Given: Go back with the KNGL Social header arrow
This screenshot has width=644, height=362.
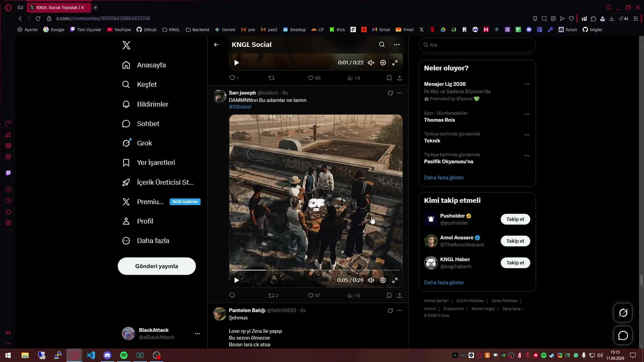Looking at the screenshot, I should [x=216, y=45].
